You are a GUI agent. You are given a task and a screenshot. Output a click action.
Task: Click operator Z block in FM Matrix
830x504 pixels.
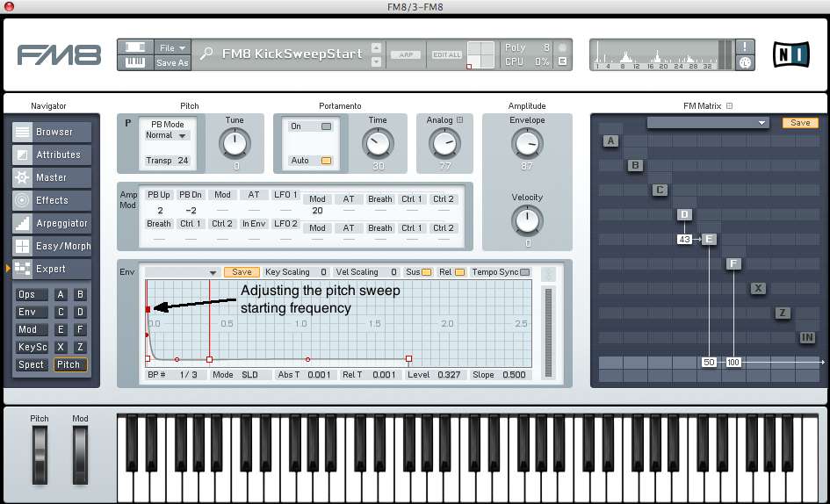tap(783, 313)
